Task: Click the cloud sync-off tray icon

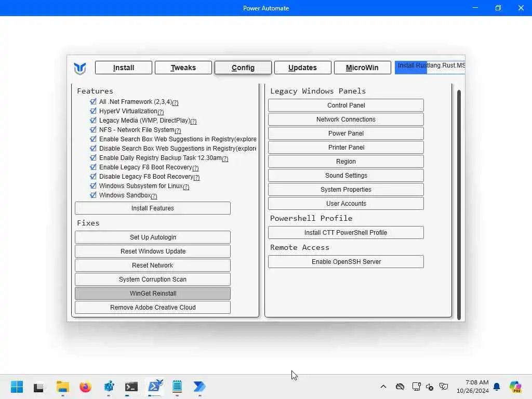Action: (400, 387)
